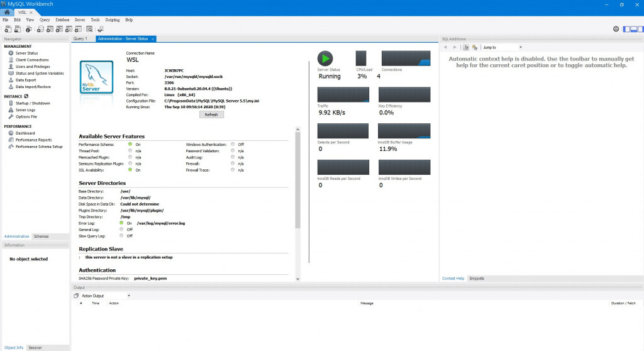
Task: Create a new SQL tab icon
Action: (8, 29)
